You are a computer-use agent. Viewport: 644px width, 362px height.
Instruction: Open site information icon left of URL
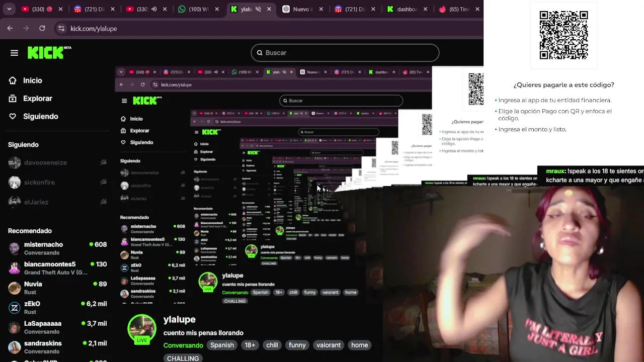(x=61, y=29)
